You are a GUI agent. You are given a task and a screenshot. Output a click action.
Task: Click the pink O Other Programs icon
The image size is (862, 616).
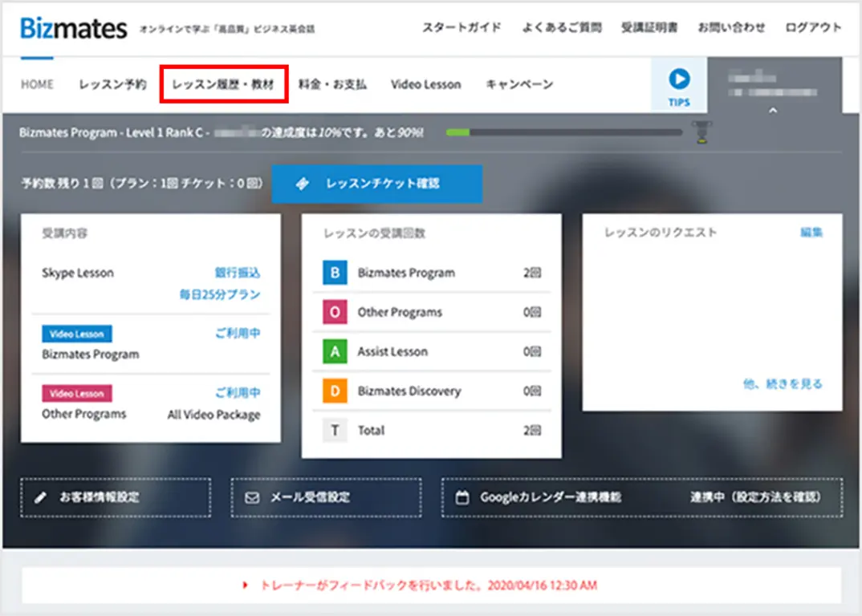click(335, 312)
